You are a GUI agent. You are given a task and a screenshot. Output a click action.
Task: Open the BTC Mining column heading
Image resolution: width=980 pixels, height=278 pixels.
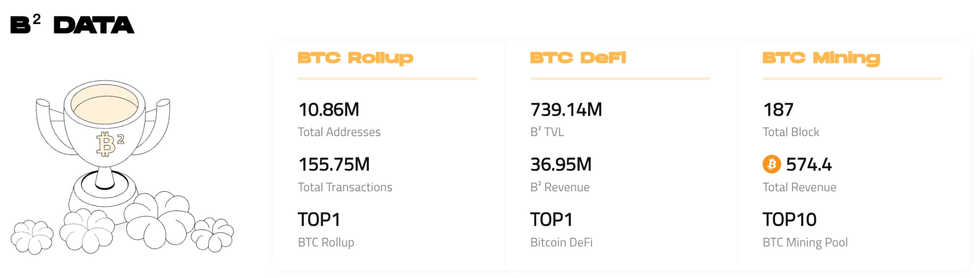pyautogui.click(x=821, y=58)
